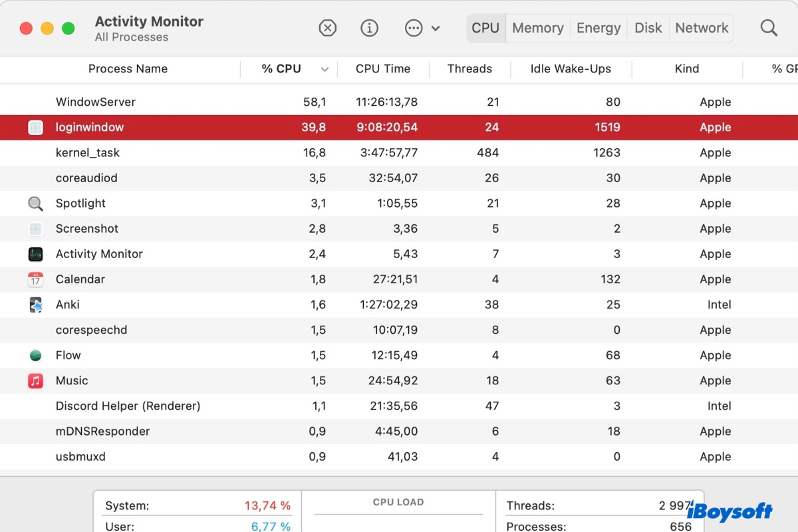Switch to the Memory tab
This screenshot has height=532, width=798.
537,28
